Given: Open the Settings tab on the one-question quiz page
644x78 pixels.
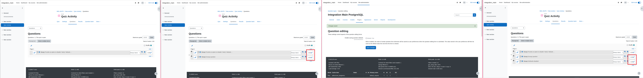Looking at the screenshot, I should 65,22.
